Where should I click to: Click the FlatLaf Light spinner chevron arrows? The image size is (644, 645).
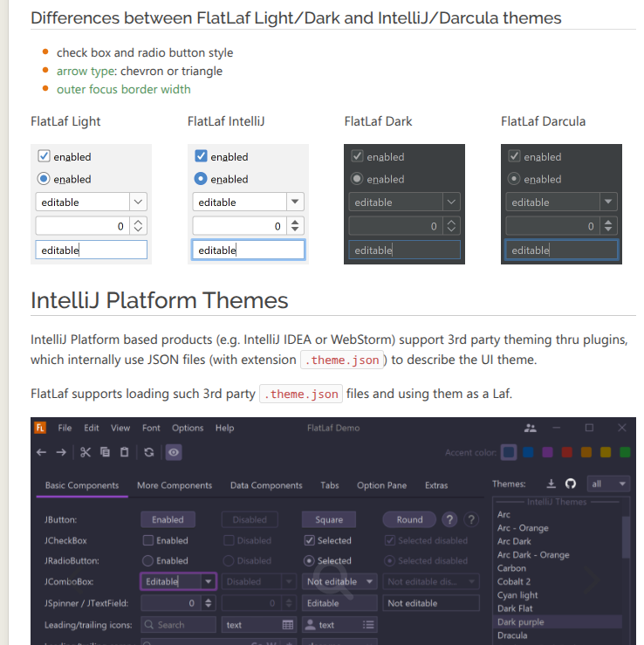(x=138, y=226)
